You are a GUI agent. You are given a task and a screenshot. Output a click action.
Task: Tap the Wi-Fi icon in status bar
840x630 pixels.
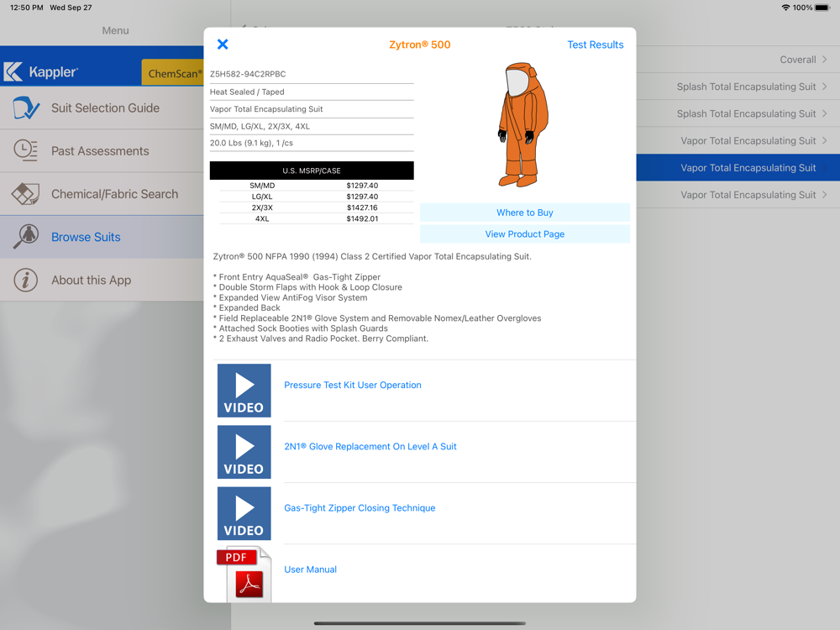[x=786, y=8]
